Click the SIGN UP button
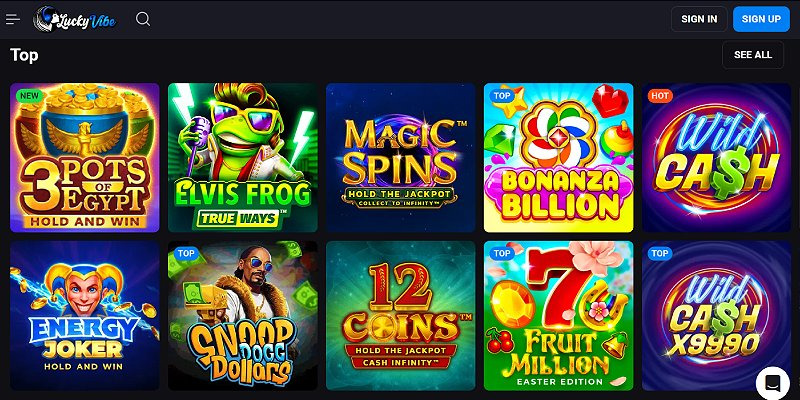 coord(761,19)
